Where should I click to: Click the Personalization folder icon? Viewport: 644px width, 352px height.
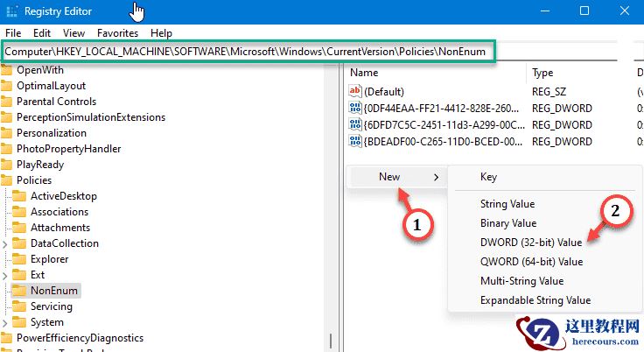coord(6,133)
